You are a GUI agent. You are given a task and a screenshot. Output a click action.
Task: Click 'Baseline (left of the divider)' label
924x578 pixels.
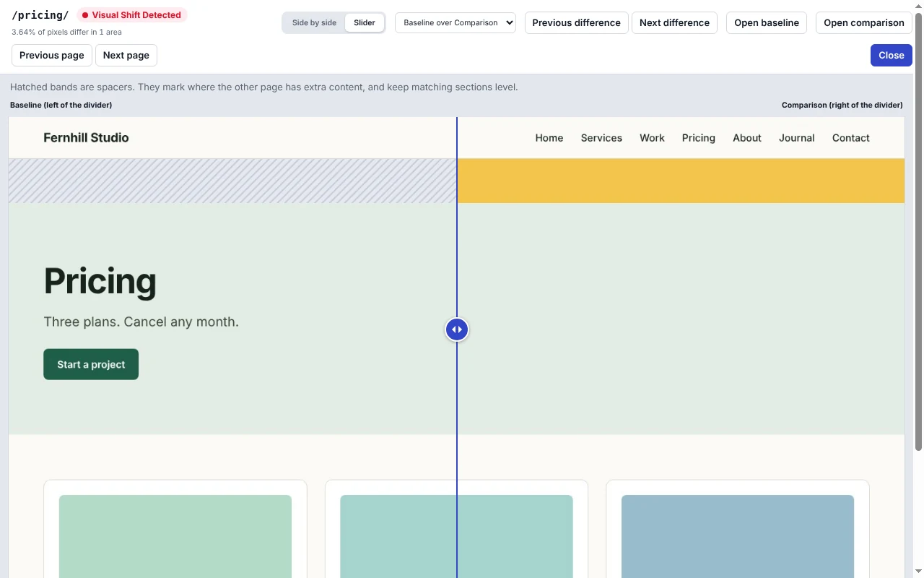(61, 105)
